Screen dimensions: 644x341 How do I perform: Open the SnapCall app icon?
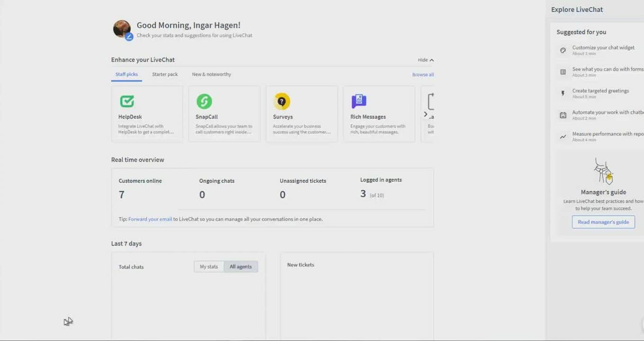[204, 101]
